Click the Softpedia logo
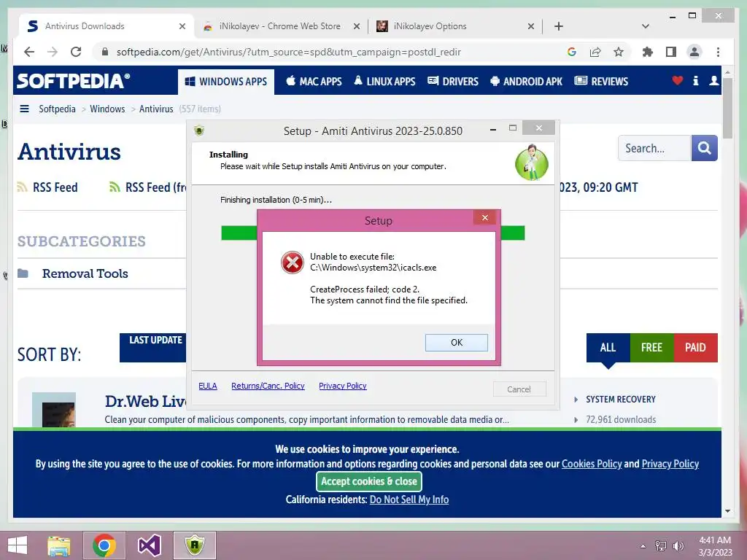This screenshot has width=747, height=560. click(x=74, y=81)
